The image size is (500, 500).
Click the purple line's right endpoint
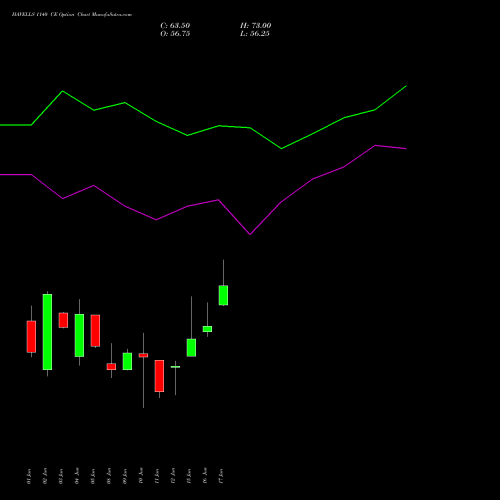(x=406, y=149)
